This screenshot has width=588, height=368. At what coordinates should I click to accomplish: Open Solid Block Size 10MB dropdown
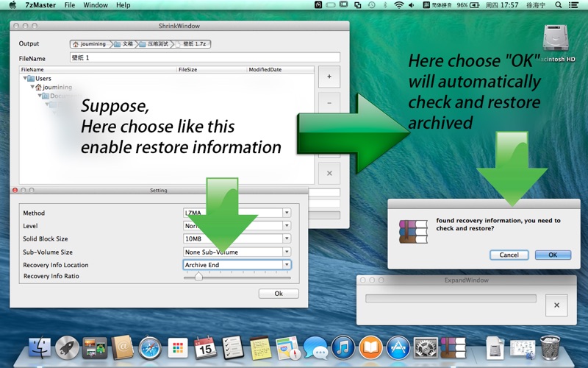coord(237,238)
